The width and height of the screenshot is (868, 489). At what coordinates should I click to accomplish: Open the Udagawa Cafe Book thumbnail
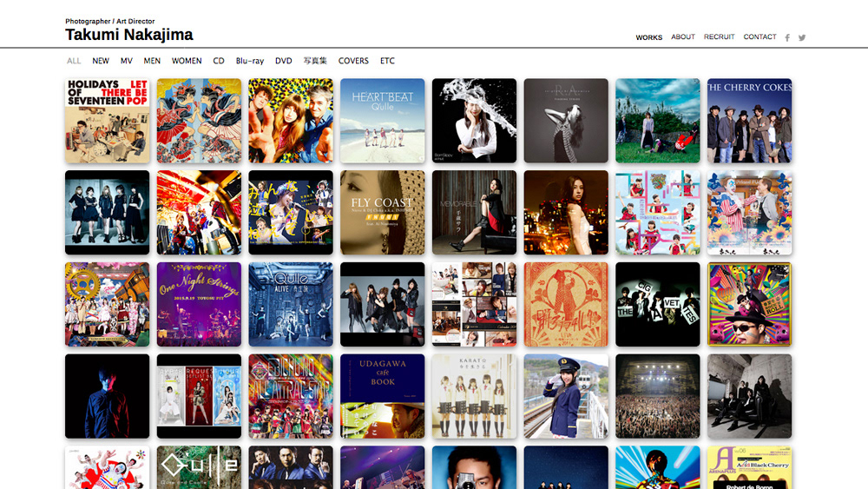click(383, 397)
